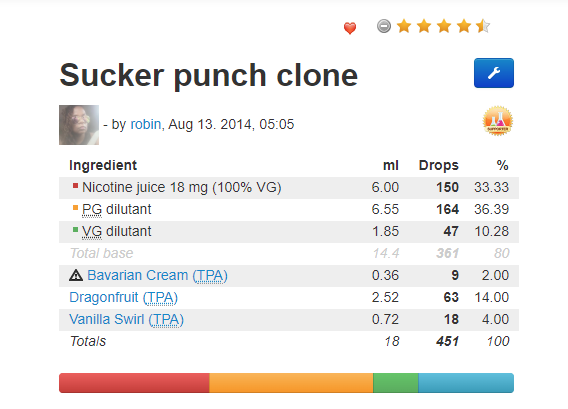Rate recipe with the fifth star

coord(483,26)
